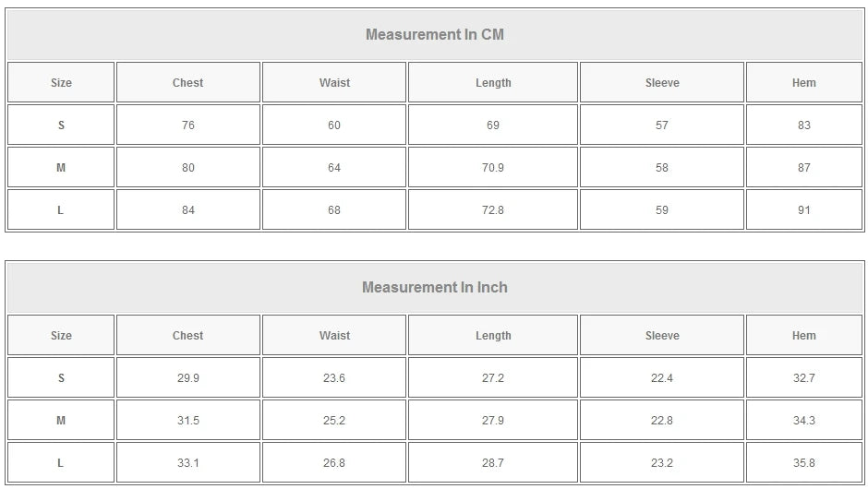Click the Measurement In CM header
Image resolution: width=868 pixels, height=489 pixels.
[434, 35]
